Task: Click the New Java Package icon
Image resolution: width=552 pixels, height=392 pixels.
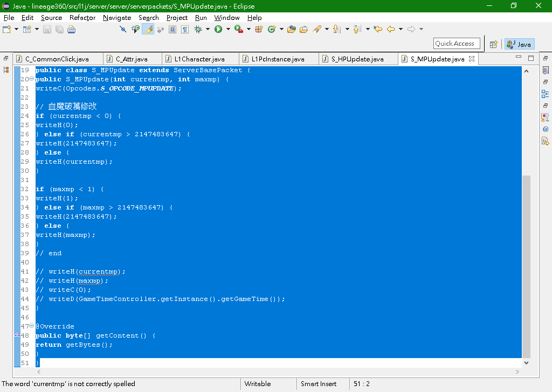Action: [x=259, y=29]
